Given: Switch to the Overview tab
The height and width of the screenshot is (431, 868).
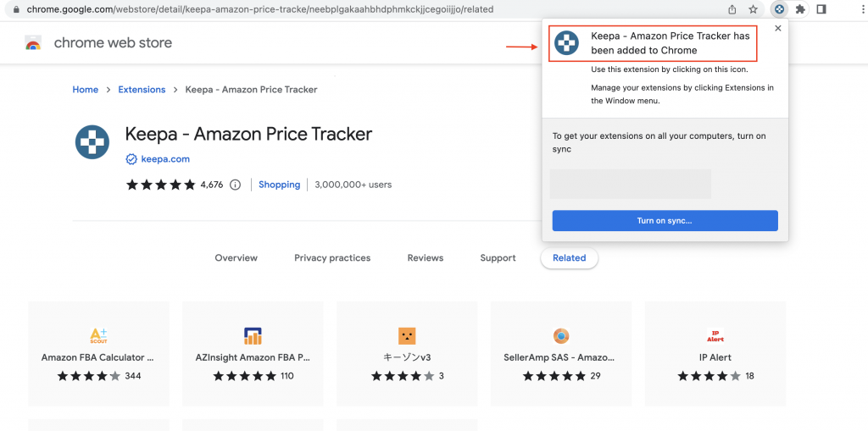Looking at the screenshot, I should tap(236, 258).
